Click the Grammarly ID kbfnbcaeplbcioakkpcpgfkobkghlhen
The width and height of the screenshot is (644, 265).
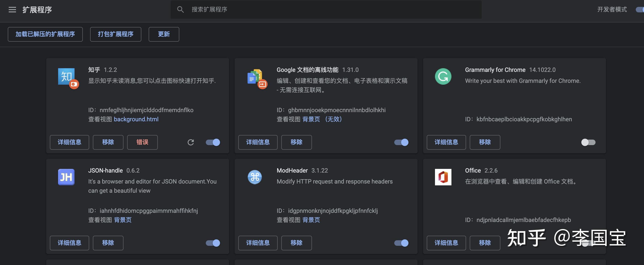click(524, 119)
